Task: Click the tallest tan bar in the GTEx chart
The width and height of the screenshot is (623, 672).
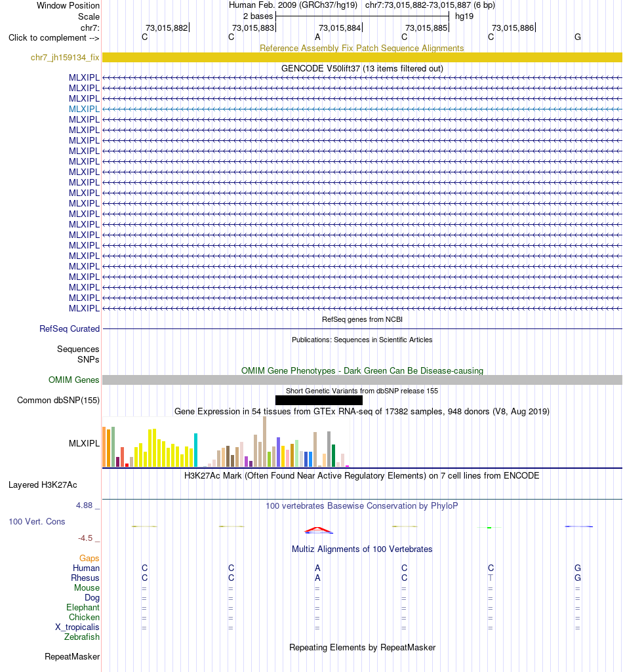Action: point(264,441)
